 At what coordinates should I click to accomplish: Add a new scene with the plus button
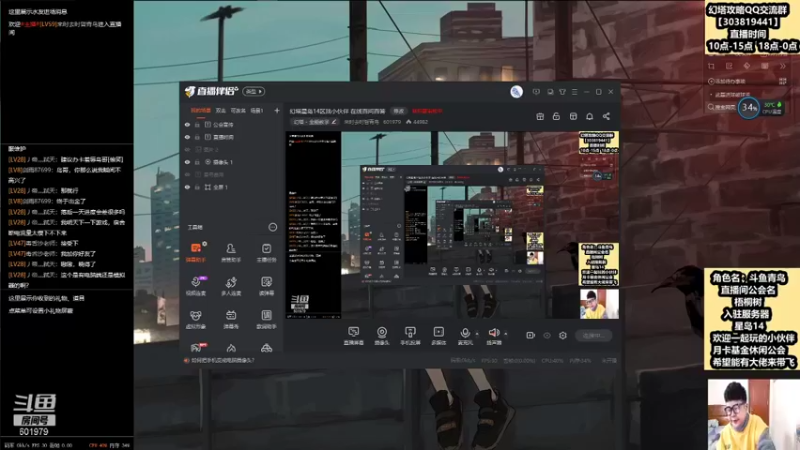277,110
